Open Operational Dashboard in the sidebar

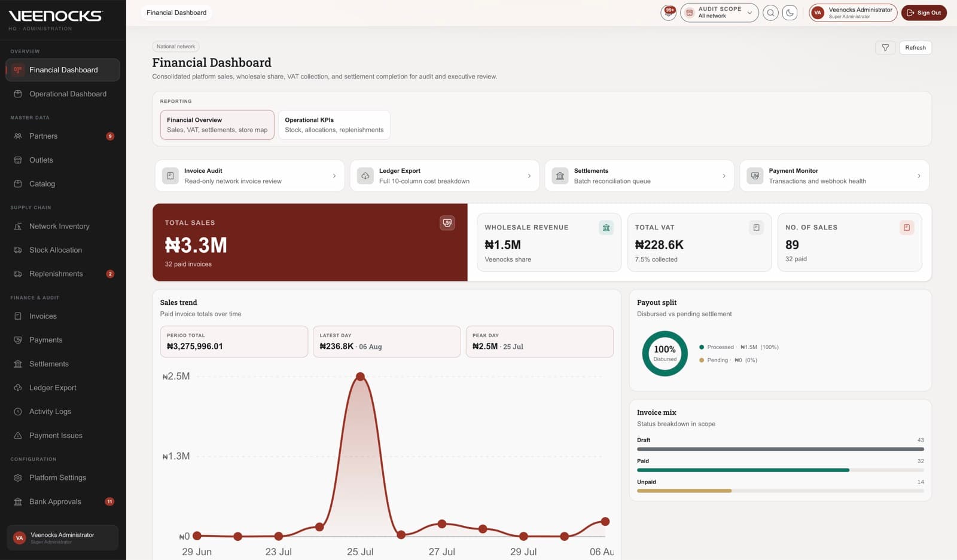pyautogui.click(x=63, y=94)
